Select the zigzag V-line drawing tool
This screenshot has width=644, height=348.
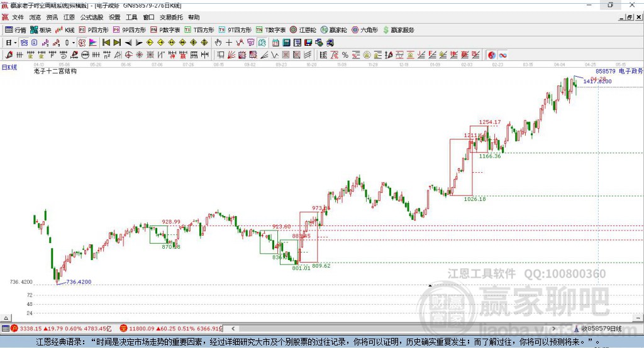point(275,55)
